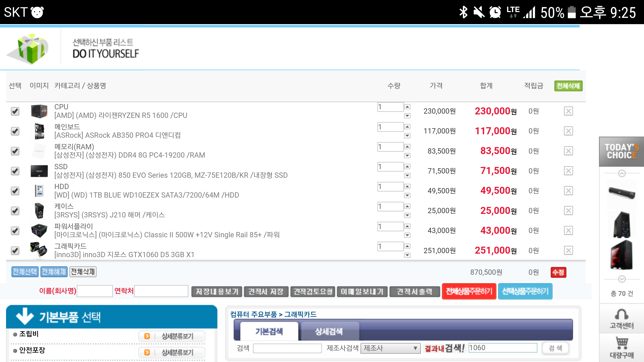Uncheck the 케이스 row checkbox
Viewport: 644px width, 362px height.
[15, 211]
